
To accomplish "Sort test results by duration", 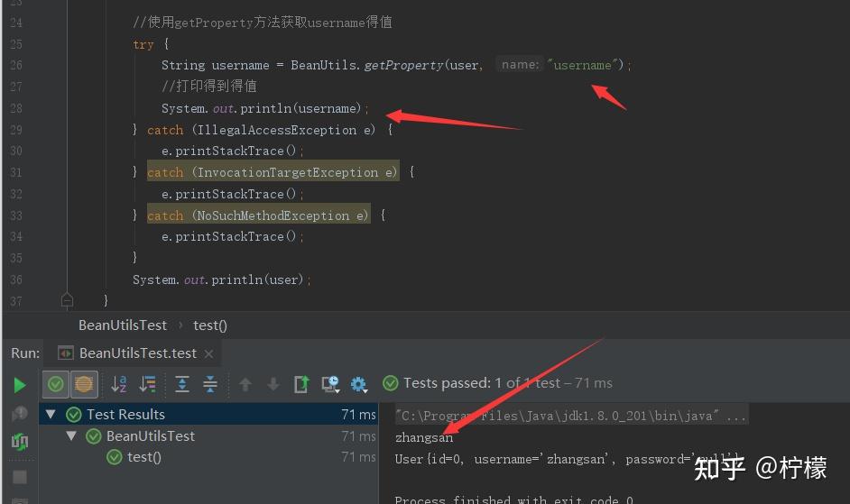I will tap(147, 384).
